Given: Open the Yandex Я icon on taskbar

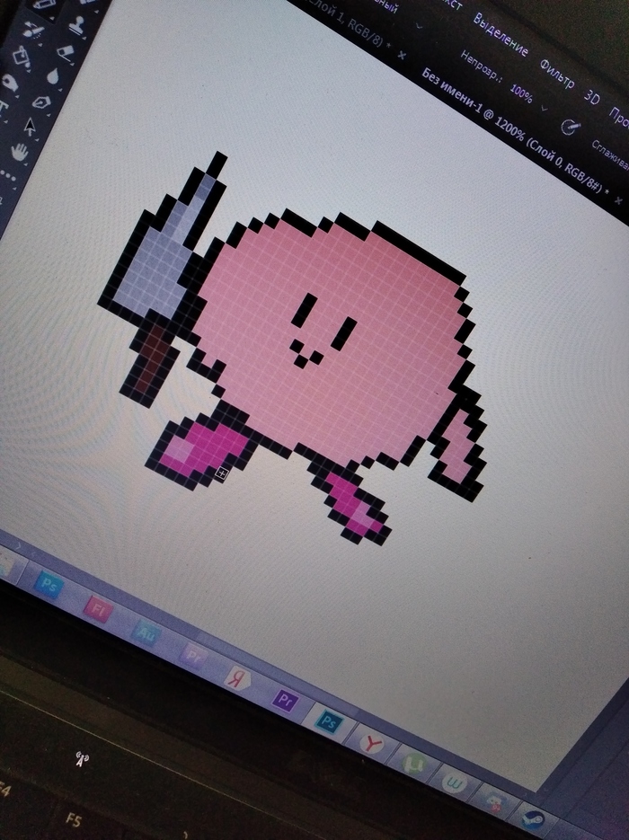Looking at the screenshot, I should 236,678.
